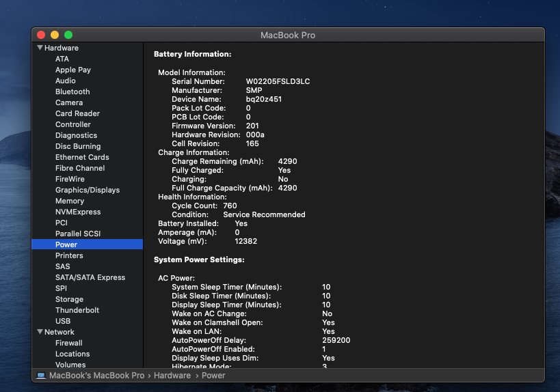Select Card Reader in sidebar
Image resolution: width=560 pixels, height=392 pixels.
click(x=77, y=113)
